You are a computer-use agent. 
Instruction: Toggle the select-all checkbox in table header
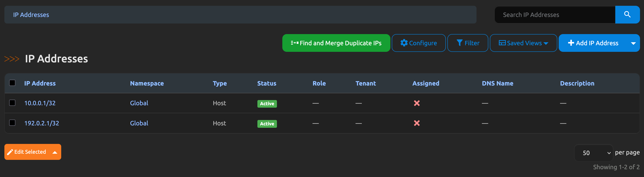pyautogui.click(x=12, y=83)
